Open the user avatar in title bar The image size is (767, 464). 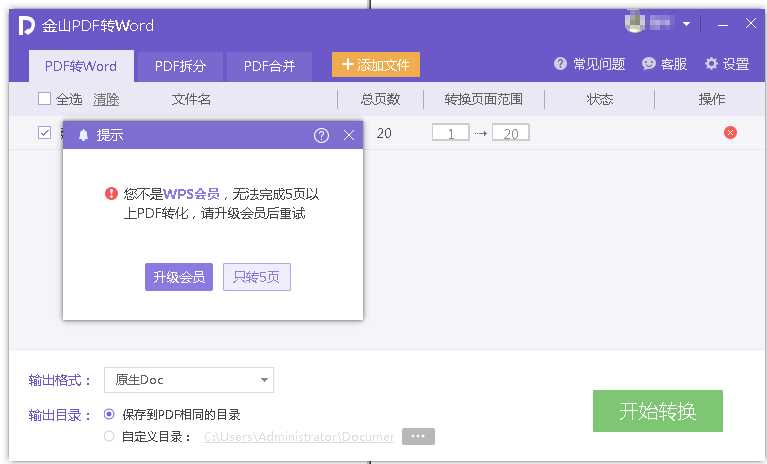click(x=635, y=22)
